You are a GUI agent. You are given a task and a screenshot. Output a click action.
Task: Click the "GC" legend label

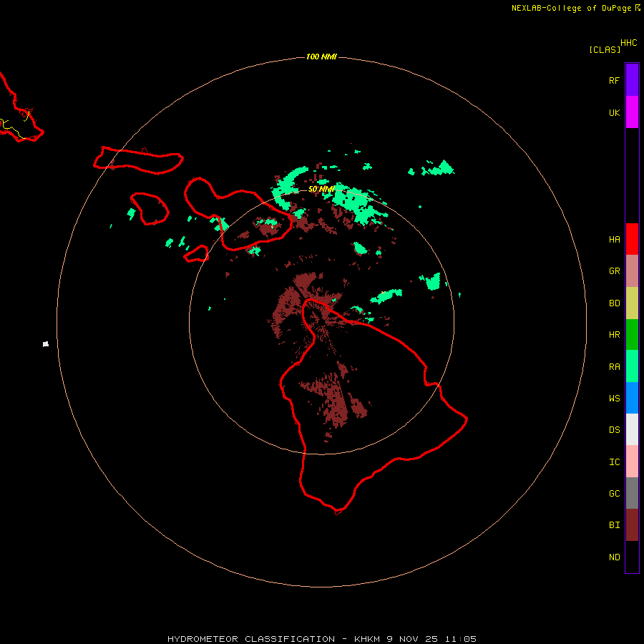point(614,494)
